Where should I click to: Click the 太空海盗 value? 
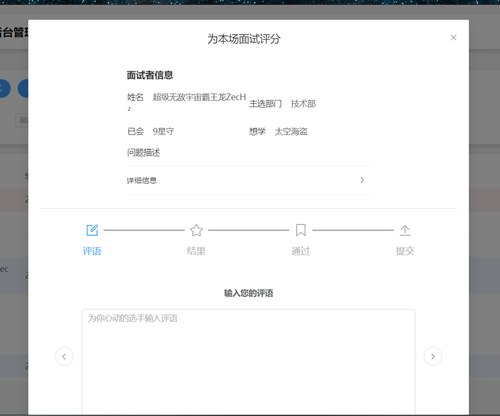pyautogui.click(x=291, y=132)
